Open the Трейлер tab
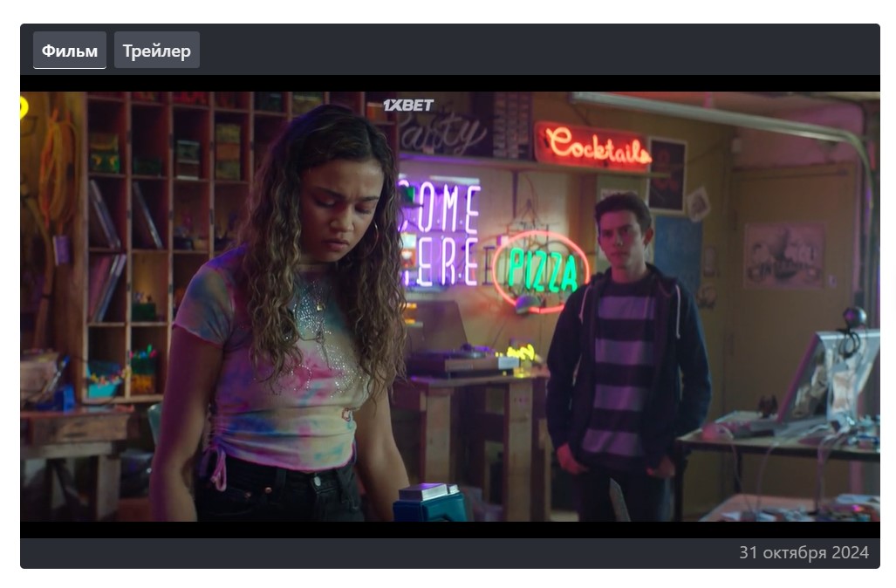 click(x=156, y=51)
